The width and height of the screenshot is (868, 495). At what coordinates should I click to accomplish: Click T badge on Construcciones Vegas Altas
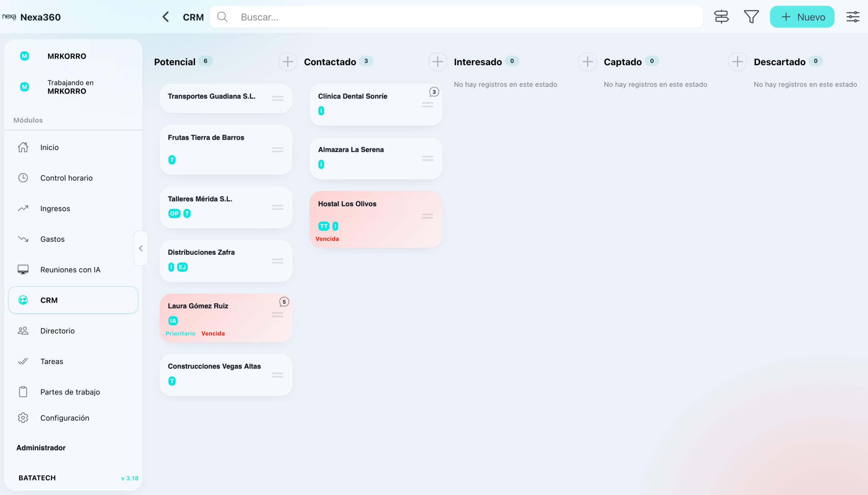pyautogui.click(x=172, y=381)
